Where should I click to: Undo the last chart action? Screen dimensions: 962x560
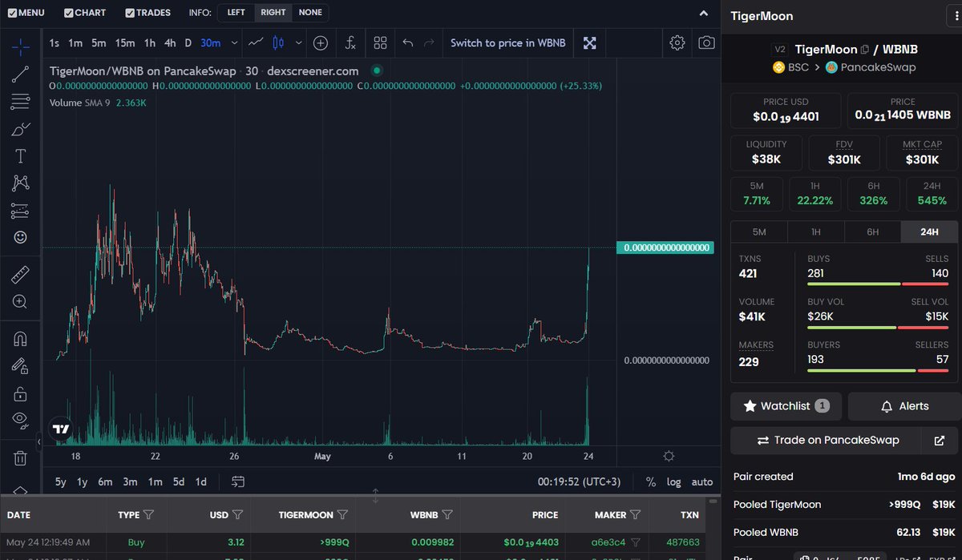(408, 42)
